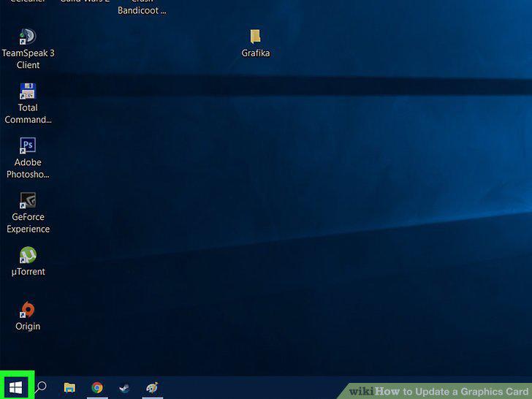Screen dimensions: 532x399
Task: Click the 'Total Command...' label text
Action: [x=28, y=114]
